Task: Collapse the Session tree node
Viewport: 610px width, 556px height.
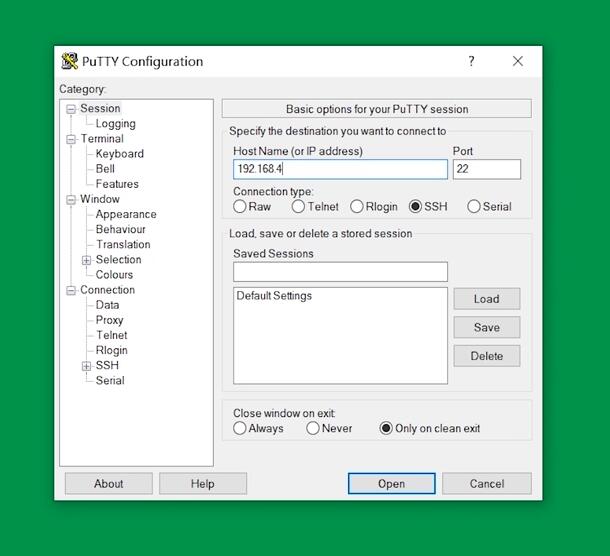Action: click(71, 109)
